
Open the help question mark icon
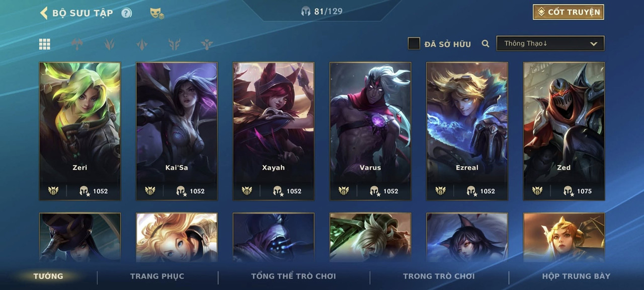pos(126,13)
